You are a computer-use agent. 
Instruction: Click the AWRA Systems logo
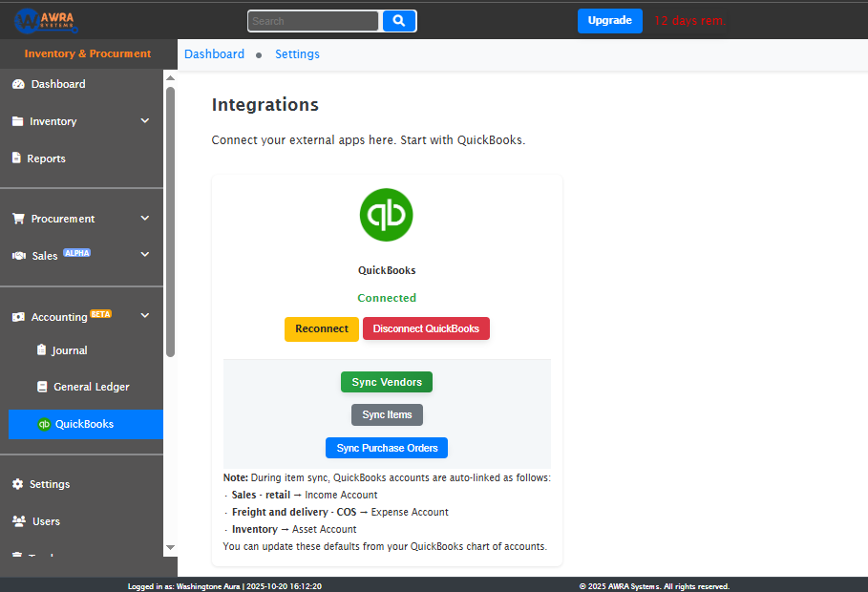point(46,19)
